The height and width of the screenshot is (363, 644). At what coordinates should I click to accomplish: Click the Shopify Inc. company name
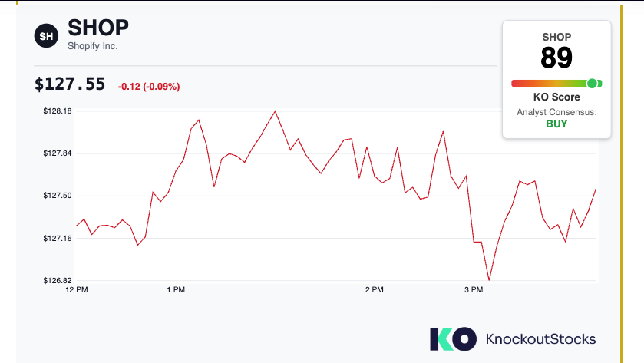[92, 46]
